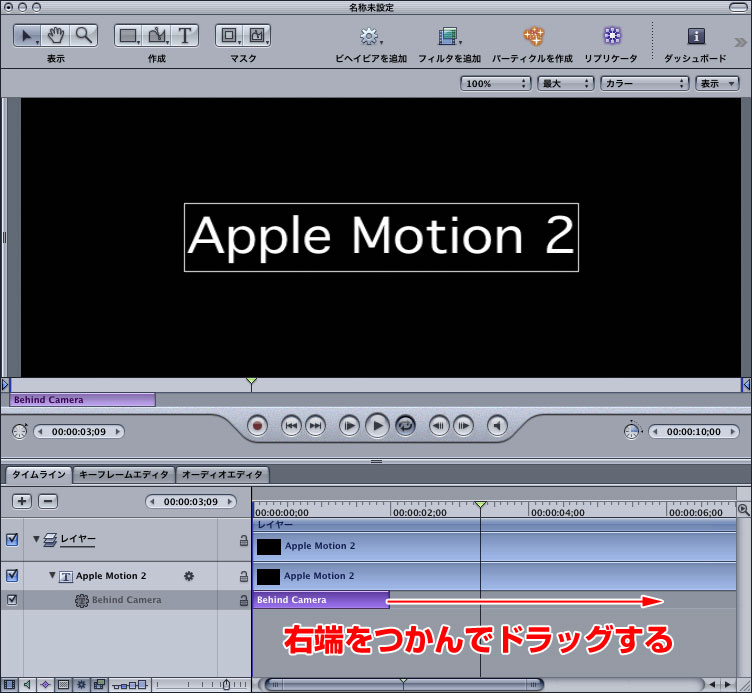Lock the Apple Motion 2 text row

click(244, 576)
